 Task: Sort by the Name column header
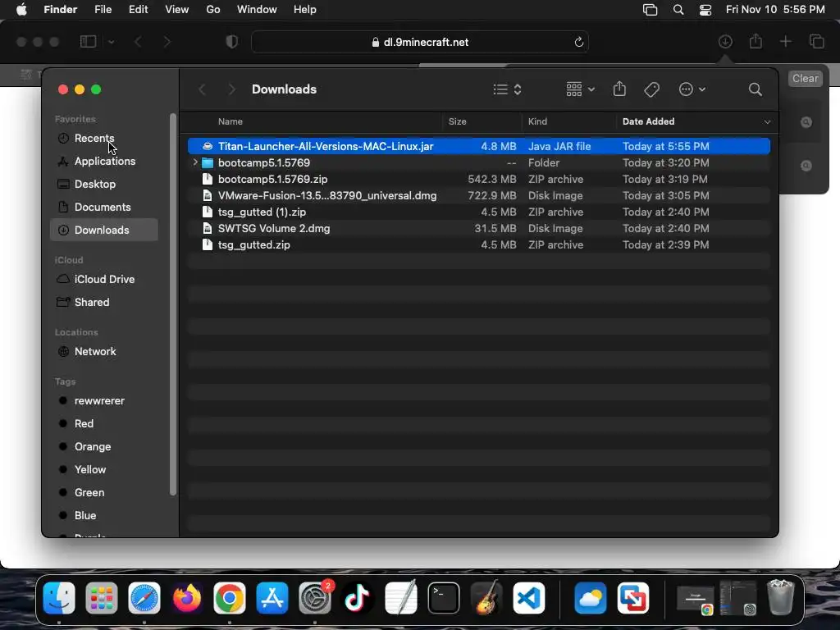pos(231,121)
